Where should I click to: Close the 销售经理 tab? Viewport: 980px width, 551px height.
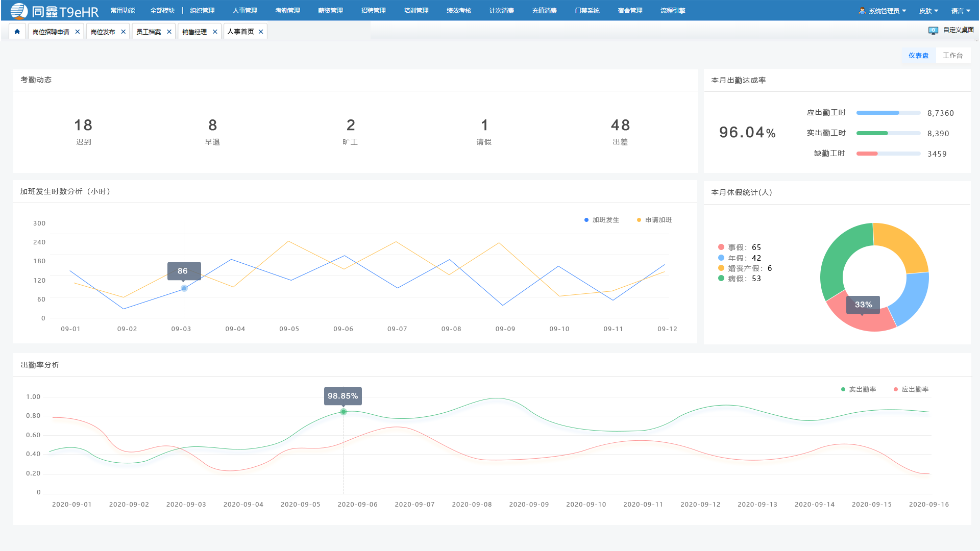click(x=215, y=32)
